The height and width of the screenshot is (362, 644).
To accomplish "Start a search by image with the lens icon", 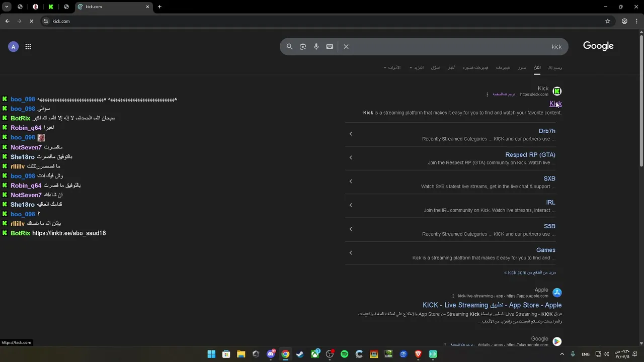I will coord(303,47).
